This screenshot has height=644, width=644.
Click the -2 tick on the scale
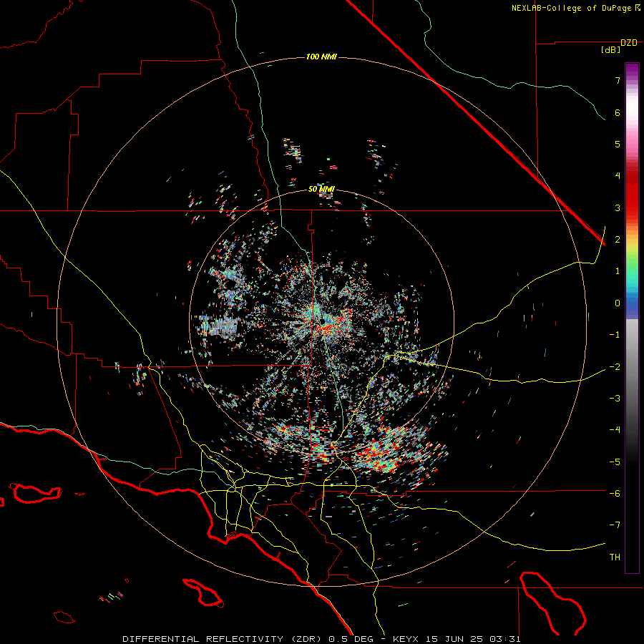click(x=615, y=366)
